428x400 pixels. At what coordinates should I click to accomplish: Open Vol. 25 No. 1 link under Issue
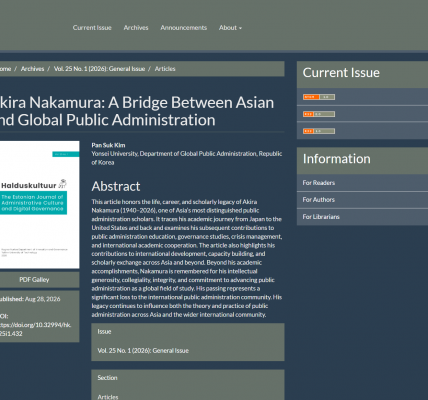(x=143, y=351)
